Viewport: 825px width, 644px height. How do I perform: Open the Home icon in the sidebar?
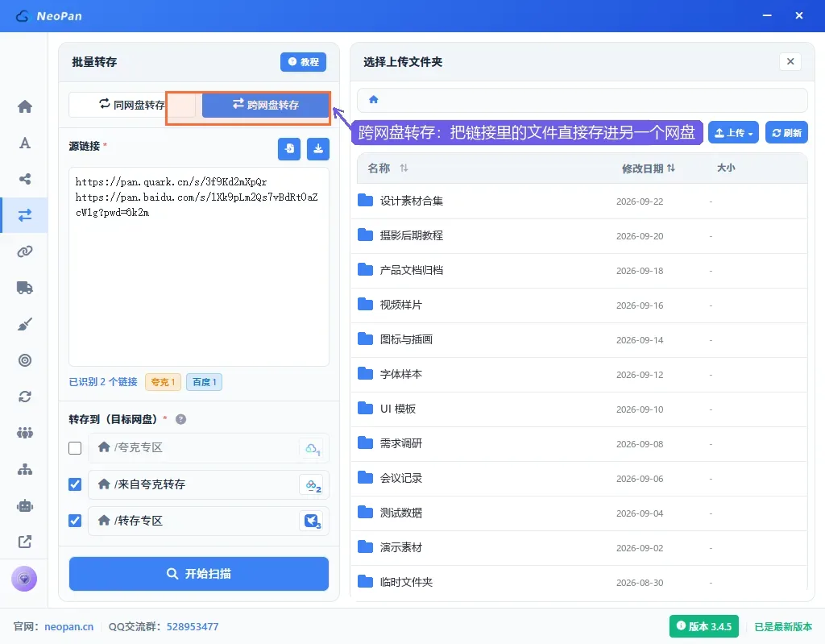pyautogui.click(x=25, y=107)
